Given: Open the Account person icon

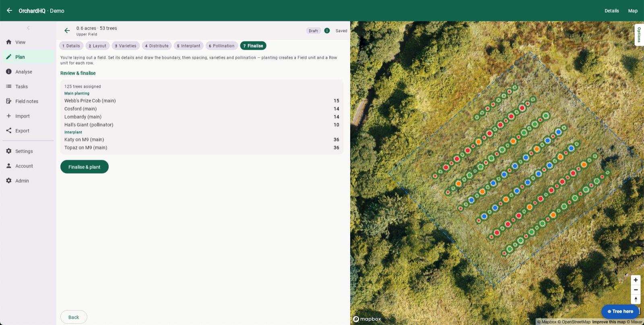Looking at the screenshot, I should pos(9,166).
